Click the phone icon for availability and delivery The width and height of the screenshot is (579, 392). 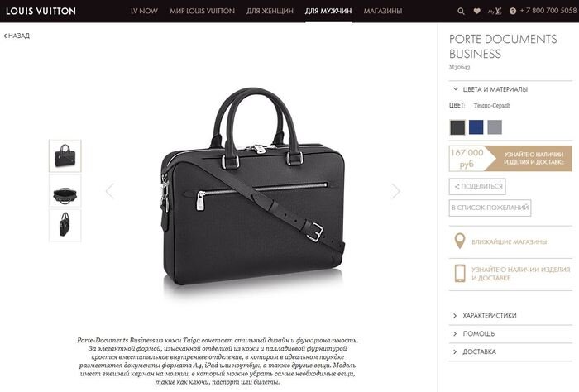click(460, 274)
